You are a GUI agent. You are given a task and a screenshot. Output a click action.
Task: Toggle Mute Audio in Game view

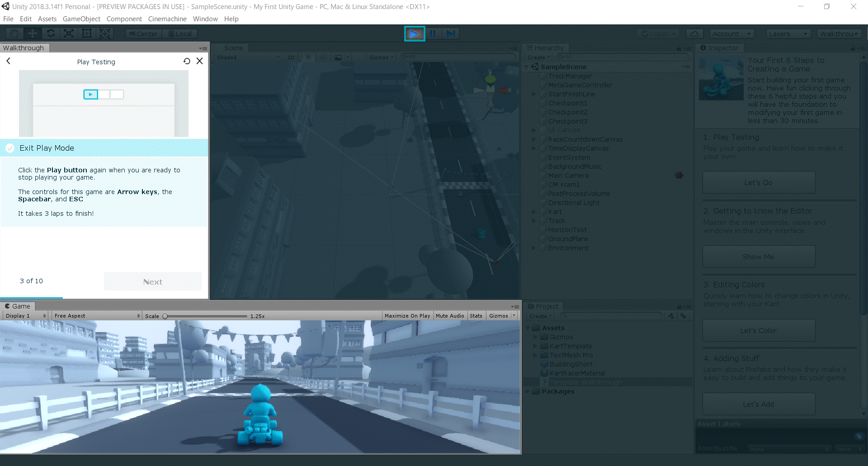click(449, 316)
